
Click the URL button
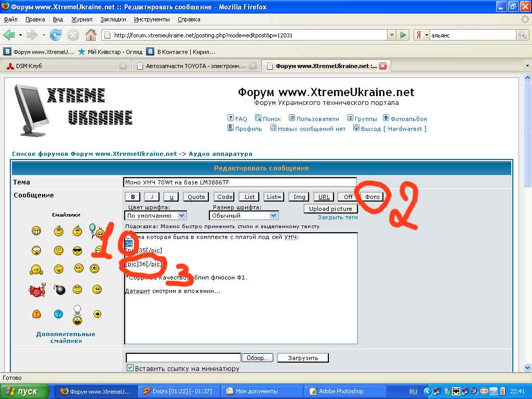[x=324, y=197]
